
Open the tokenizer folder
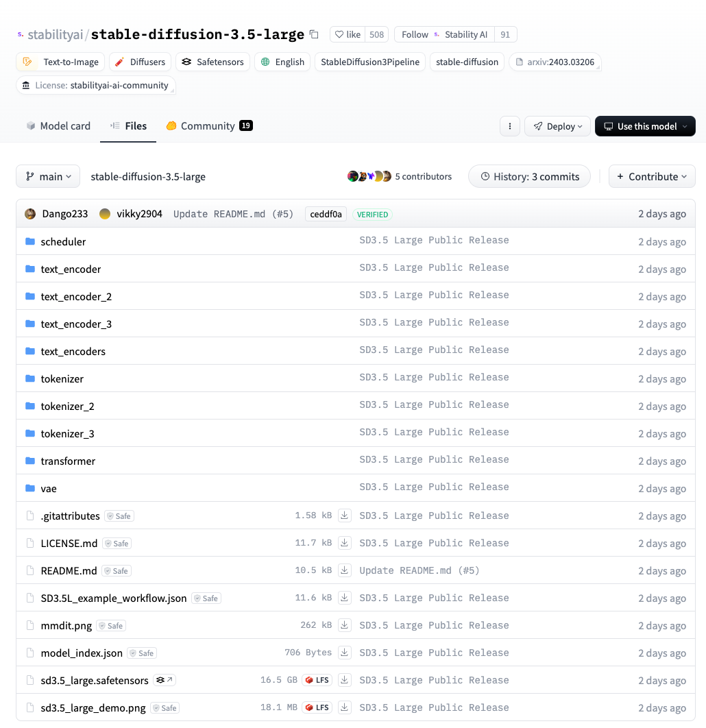point(62,378)
